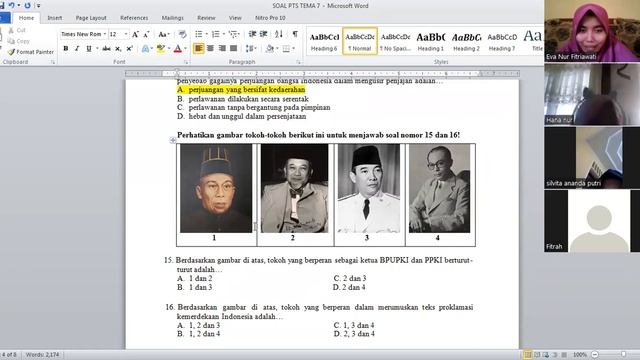Select portrait image numbered 3
Image resolution: width=640 pixels, height=360 pixels.
click(x=369, y=188)
